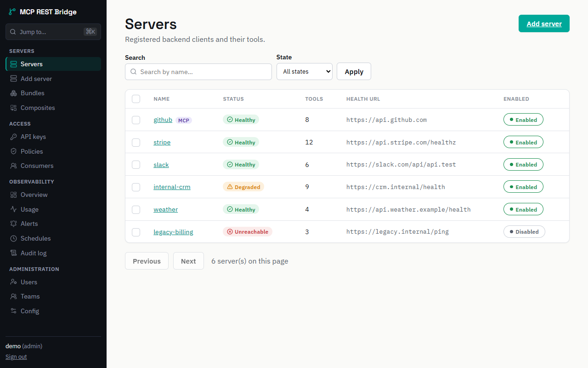The height and width of the screenshot is (368, 588).
Task: Click the Consumers people icon
Action: 13,166
